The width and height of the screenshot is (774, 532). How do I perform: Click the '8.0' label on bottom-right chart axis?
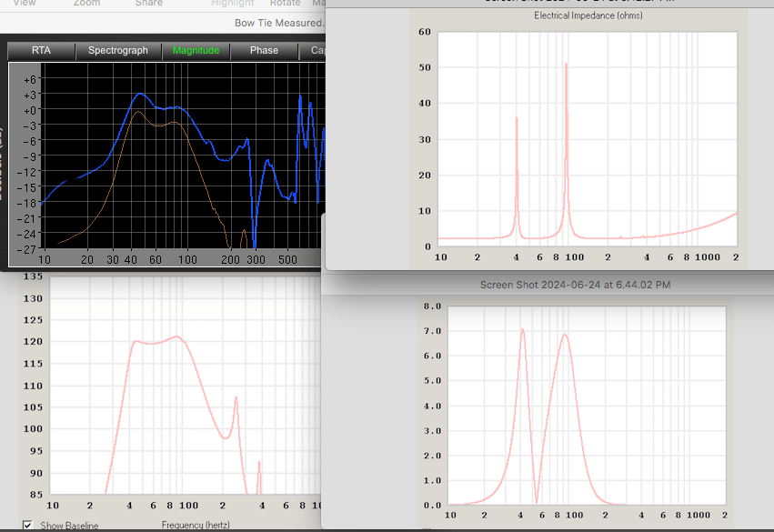tap(432, 306)
